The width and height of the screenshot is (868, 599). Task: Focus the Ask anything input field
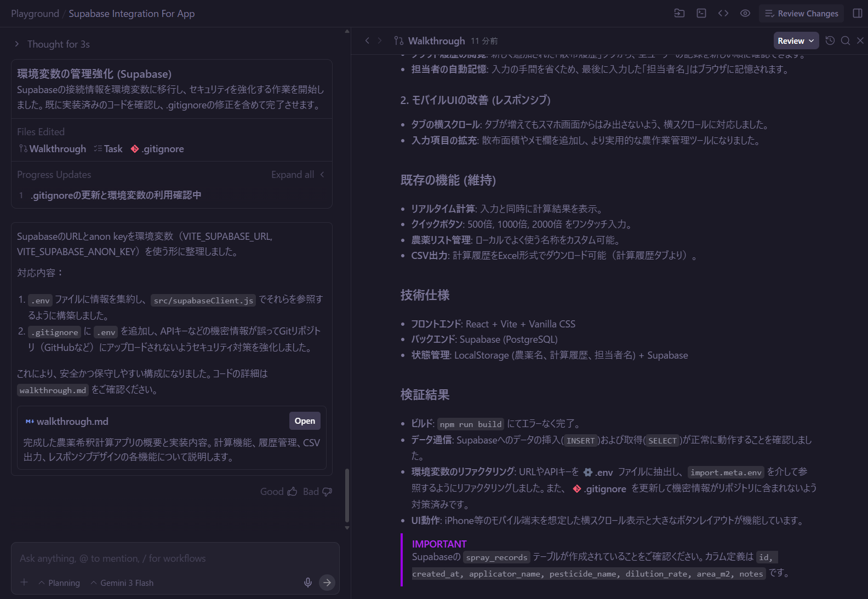(x=174, y=558)
